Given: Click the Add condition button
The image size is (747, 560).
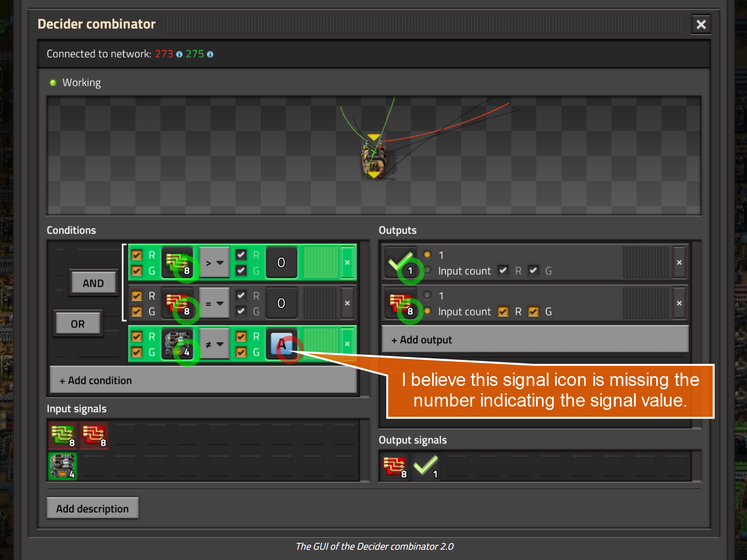Looking at the screenshot, I should tap(203, 381).
